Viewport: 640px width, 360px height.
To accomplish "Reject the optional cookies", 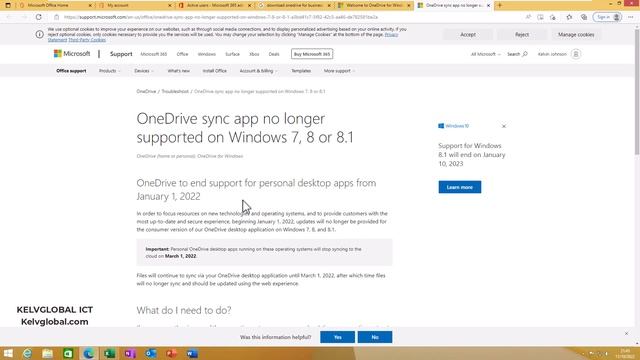I will (x=522, y=35).
